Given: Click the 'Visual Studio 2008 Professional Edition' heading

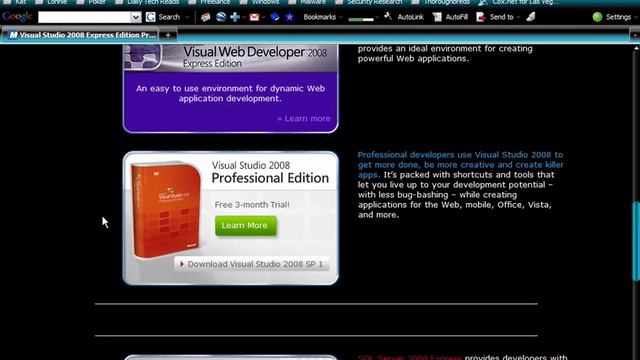Looking at the screenshot, I should point(270,172).
